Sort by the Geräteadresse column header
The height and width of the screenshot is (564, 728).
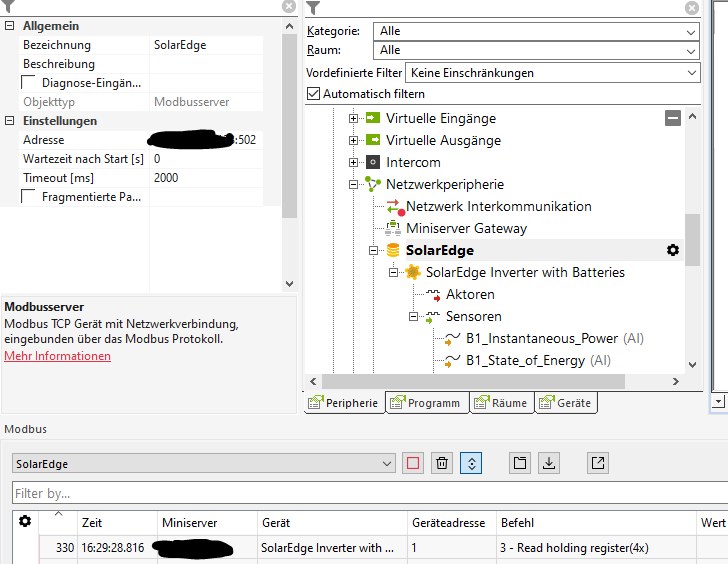click(452, 523)
